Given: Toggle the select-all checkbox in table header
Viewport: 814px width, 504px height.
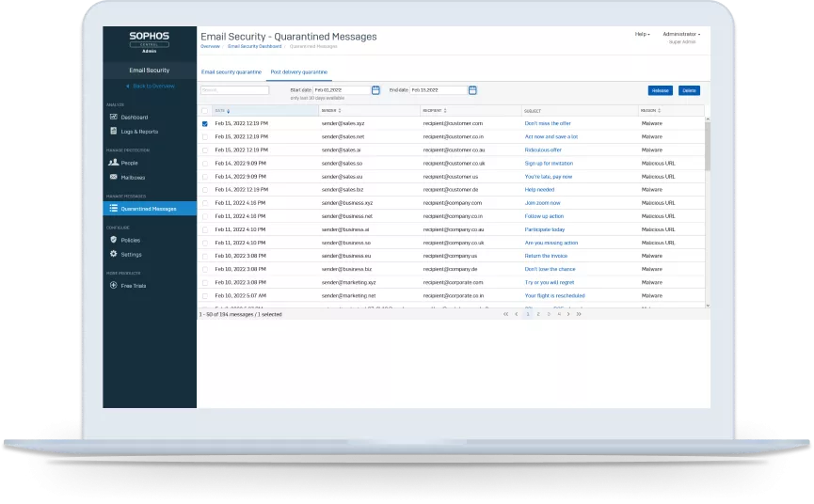Looking at the screenshot, I should [205, 110].
